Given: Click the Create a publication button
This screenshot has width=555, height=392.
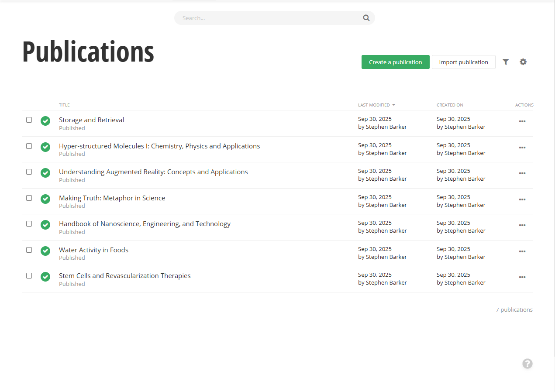Looking at the screenshot, I should point(395,62).
